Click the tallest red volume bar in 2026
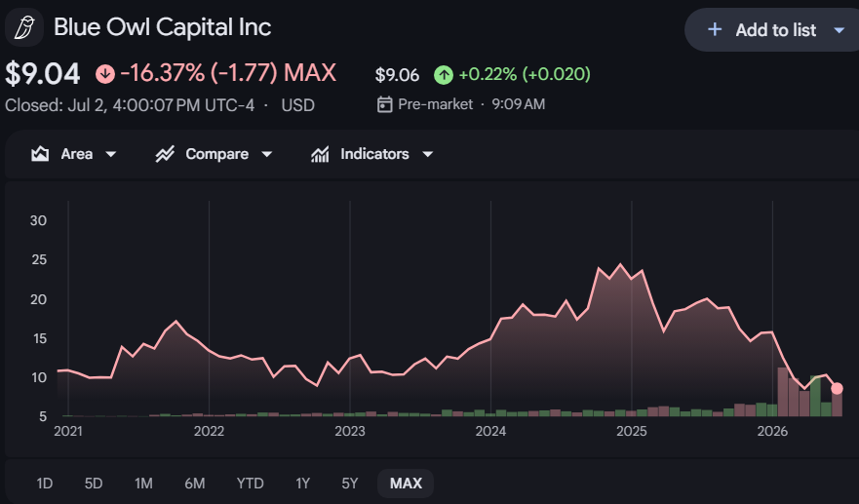This screenshot has width=859, height=504. pos(783,392)
